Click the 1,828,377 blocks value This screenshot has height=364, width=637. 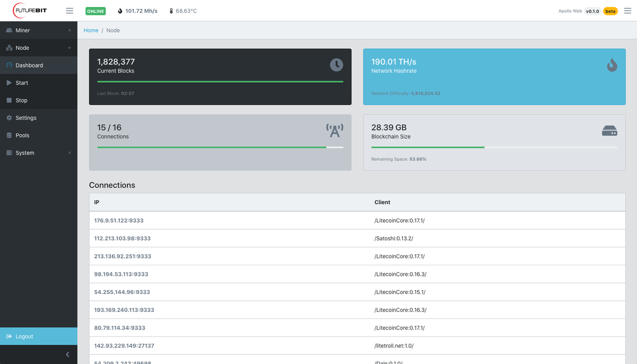(116, 62)
